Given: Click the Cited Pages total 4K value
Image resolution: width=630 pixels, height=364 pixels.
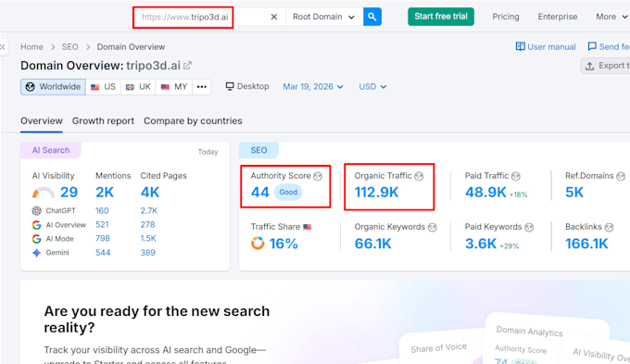Looking at the screenshot, I should pyautogui.click(x=150, y=193).
